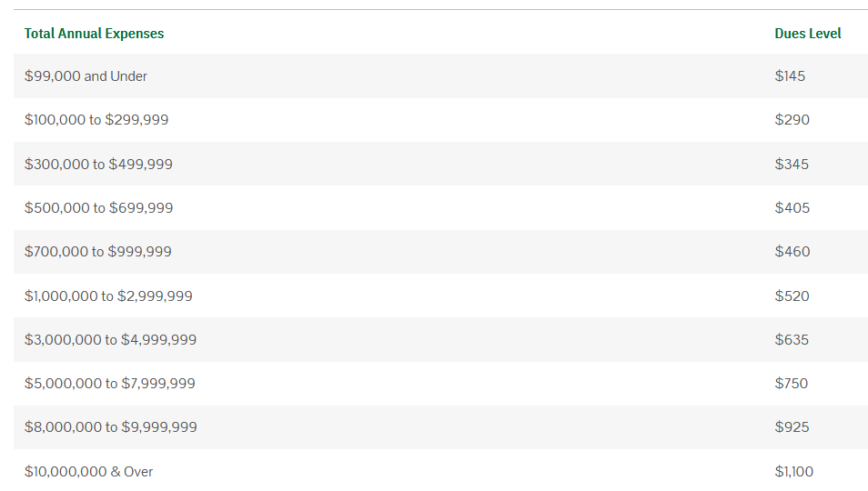
Task: Click the $925 dues value
Action: tap(792, 427)
